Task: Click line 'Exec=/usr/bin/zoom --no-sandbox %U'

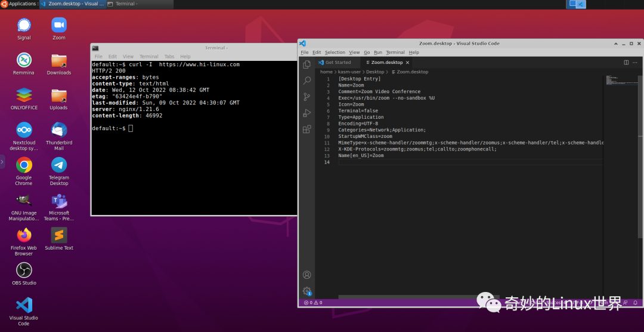Action: pos(386,98)
